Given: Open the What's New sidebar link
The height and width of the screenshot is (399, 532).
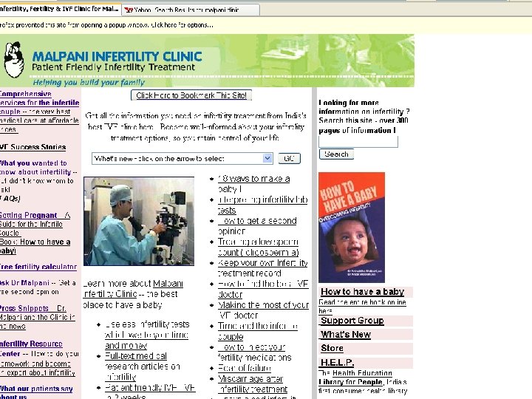Looking at the screenshot, I should pyautogui.click(x=346, y=335).
